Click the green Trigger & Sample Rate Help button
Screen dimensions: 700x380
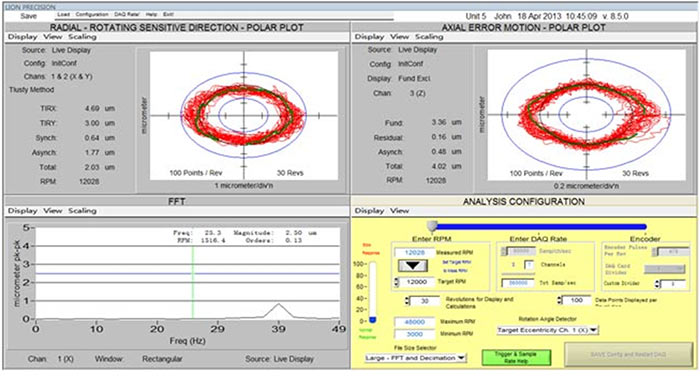point(516,357)
